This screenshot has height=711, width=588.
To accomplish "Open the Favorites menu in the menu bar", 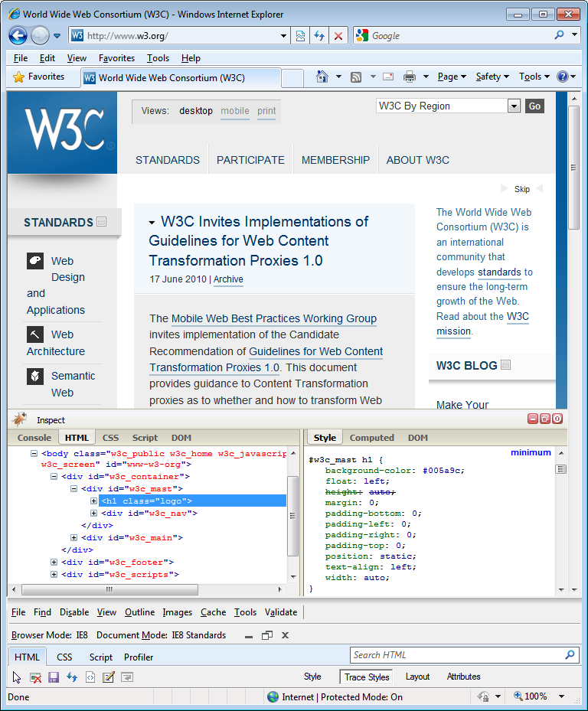I will (116, 58).
